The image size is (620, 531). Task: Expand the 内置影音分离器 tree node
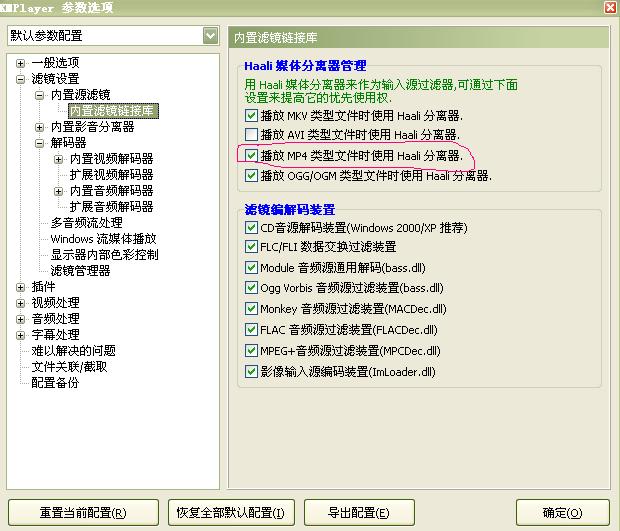coord(39,127)
